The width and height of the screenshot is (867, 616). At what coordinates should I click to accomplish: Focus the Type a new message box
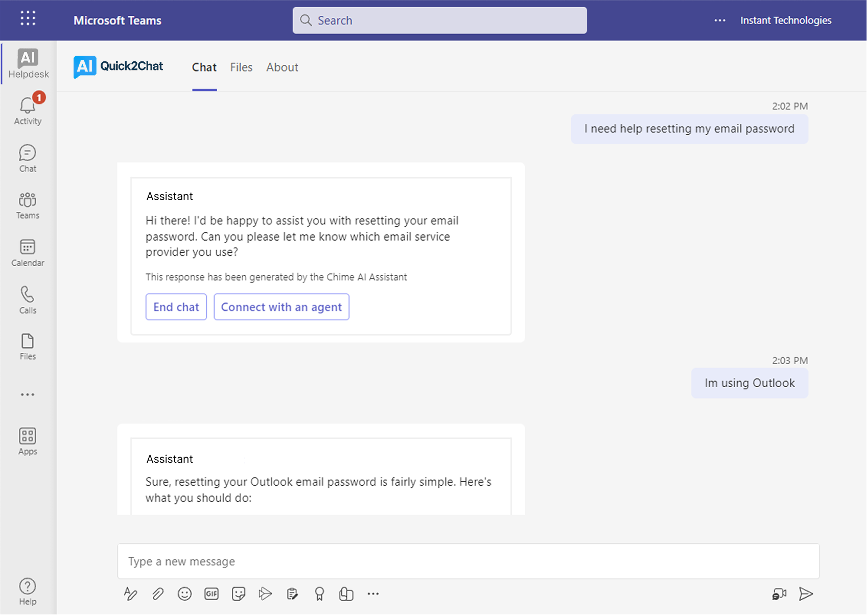[x=468, y=561]
